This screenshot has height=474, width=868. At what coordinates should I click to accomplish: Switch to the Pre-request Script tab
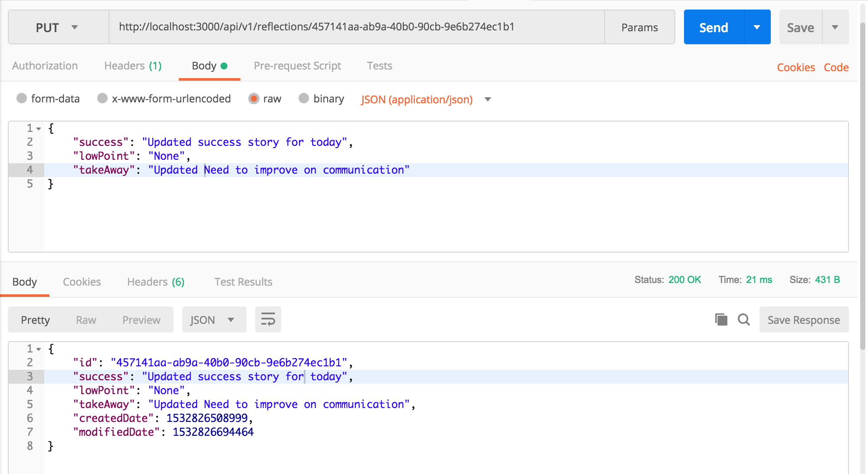[297, 66]
